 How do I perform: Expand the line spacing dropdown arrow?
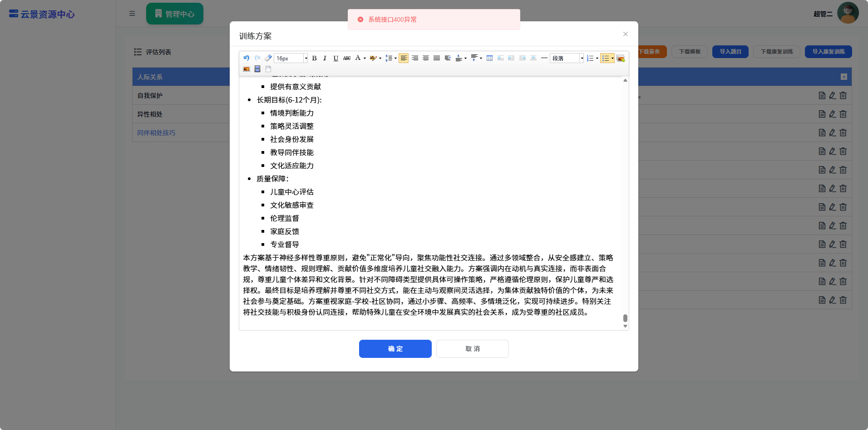click(395, 58)
